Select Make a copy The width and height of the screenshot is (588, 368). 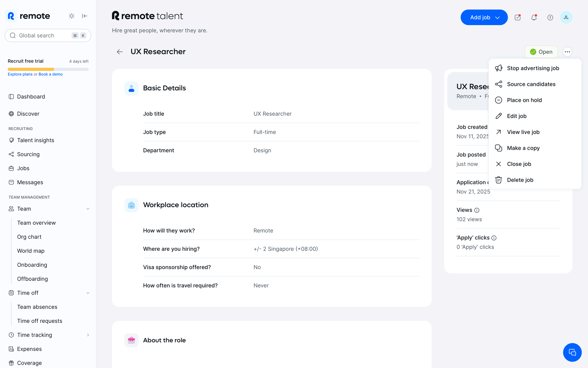point(535,148)
